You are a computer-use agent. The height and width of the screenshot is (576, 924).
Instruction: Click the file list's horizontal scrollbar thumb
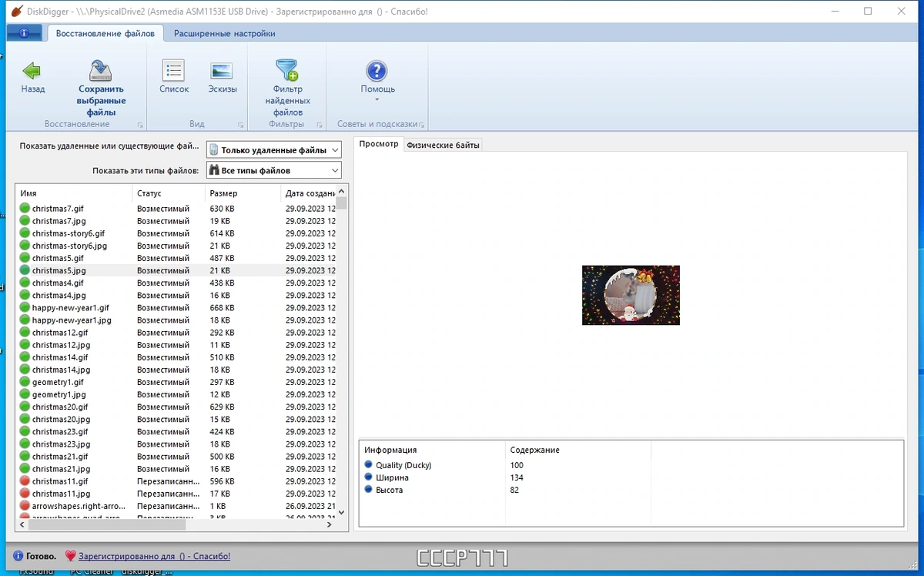pos(106,524)
